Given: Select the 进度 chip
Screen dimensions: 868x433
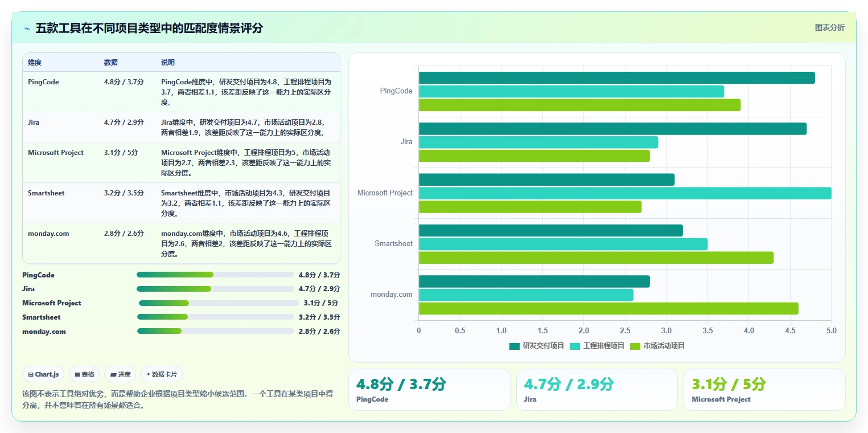Looking at the screenshot, I should [120, 374].
